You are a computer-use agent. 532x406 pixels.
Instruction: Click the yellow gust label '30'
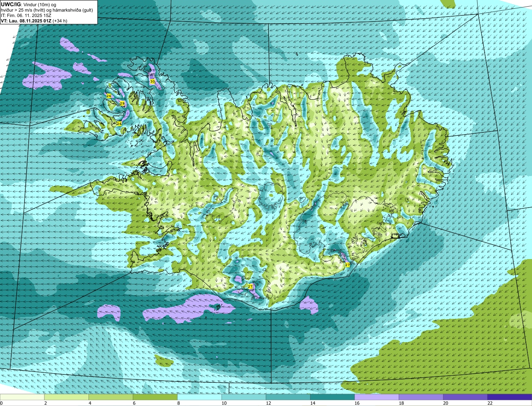click(153, 82)
